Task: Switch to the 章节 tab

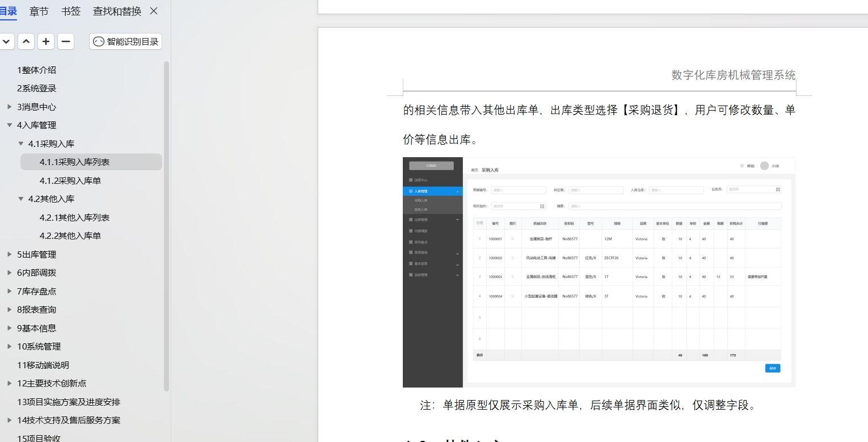Action: point(39,11)
